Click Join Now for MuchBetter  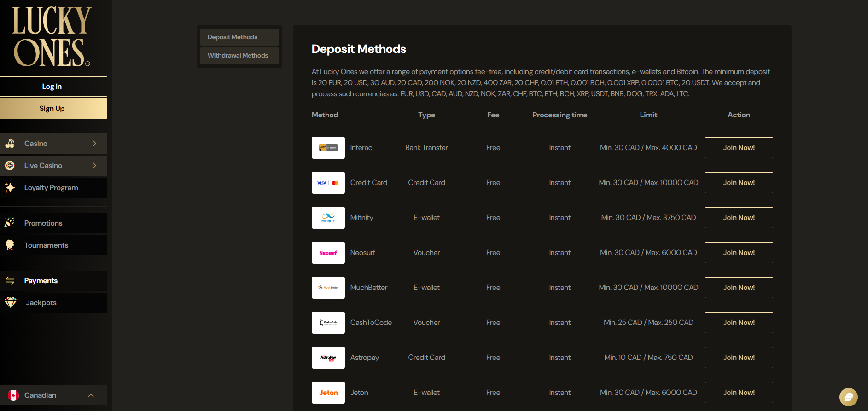tap(739, 288)
